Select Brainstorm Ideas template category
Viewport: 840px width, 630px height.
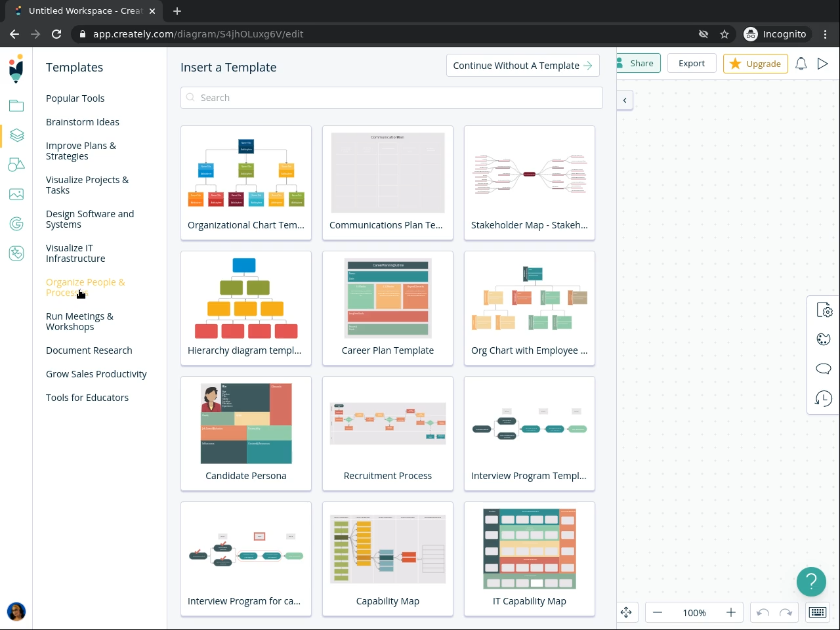(83, 122)
